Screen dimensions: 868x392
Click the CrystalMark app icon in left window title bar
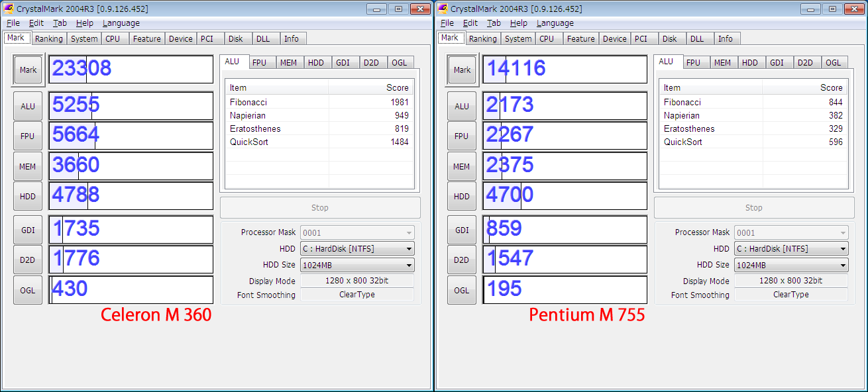point(9,9)
